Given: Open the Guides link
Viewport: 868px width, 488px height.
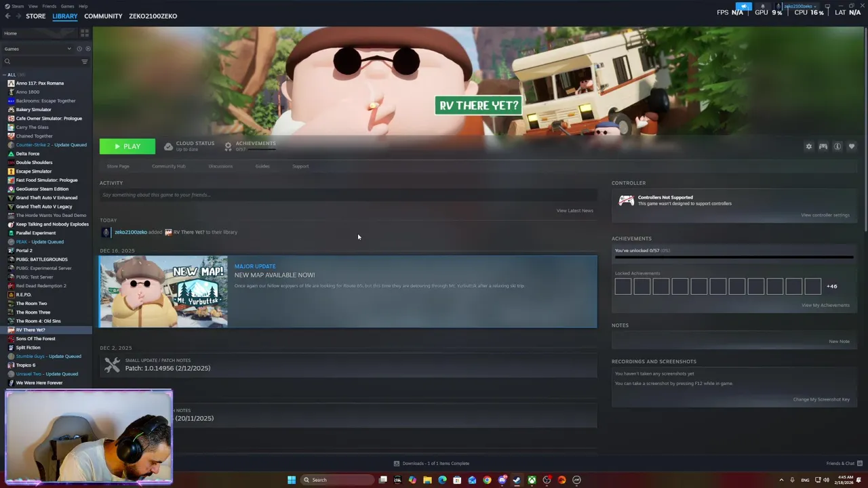Looking at the screenshot, I should pos(262,166).
